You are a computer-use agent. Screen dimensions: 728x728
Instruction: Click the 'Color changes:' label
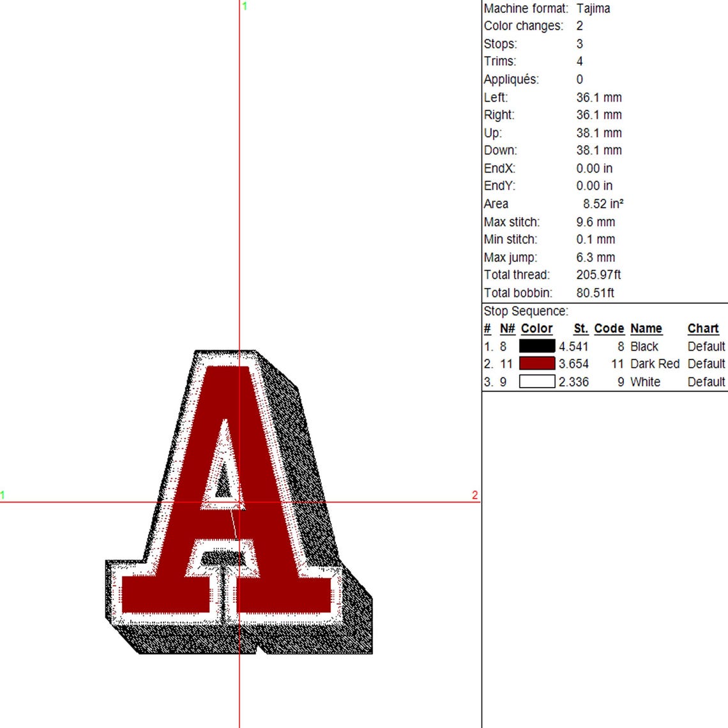[x=523, y=26]
